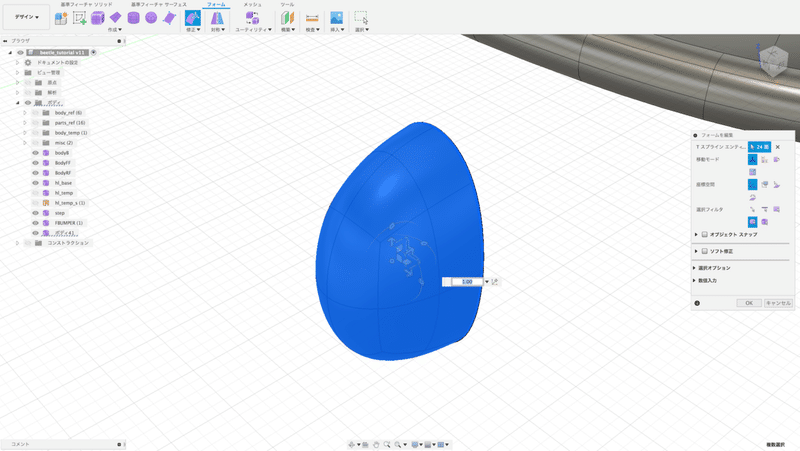Collapse the ボディ folder
The image size is (800, 451).
point(17,103)
